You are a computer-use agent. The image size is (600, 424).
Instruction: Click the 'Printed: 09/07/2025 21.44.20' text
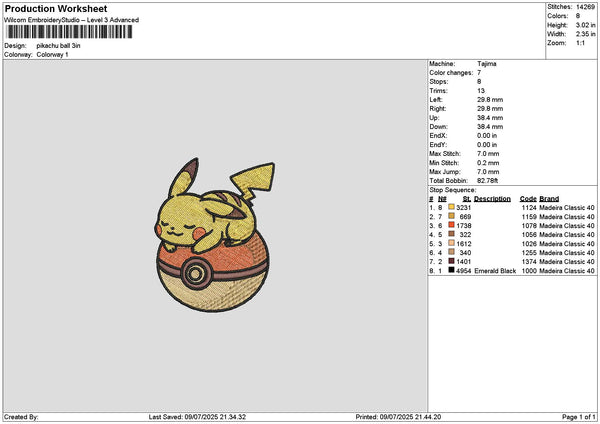[398, 417]
